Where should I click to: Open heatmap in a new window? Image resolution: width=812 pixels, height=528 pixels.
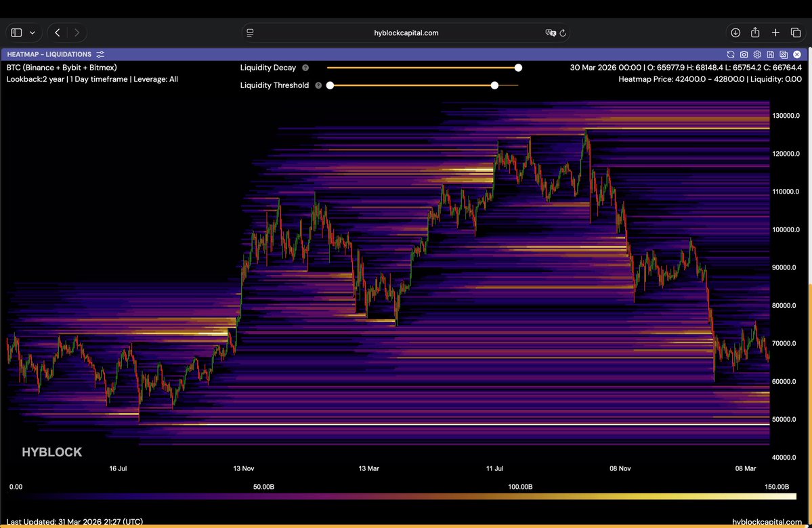(x=784, y=54)
